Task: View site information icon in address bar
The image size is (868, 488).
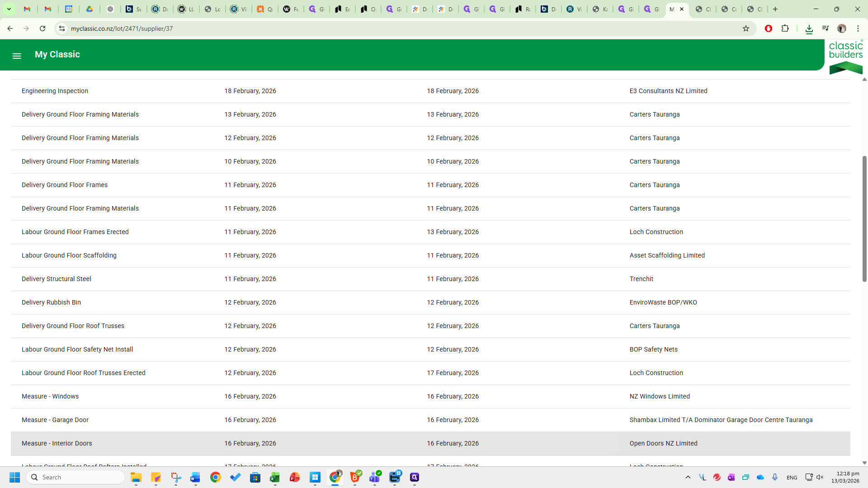Action: coord(62,28)
